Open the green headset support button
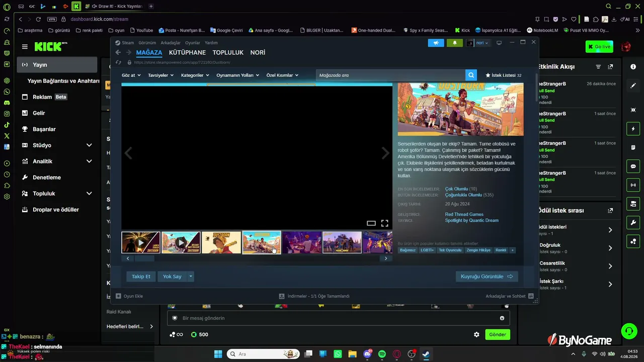 coord(629,331)
